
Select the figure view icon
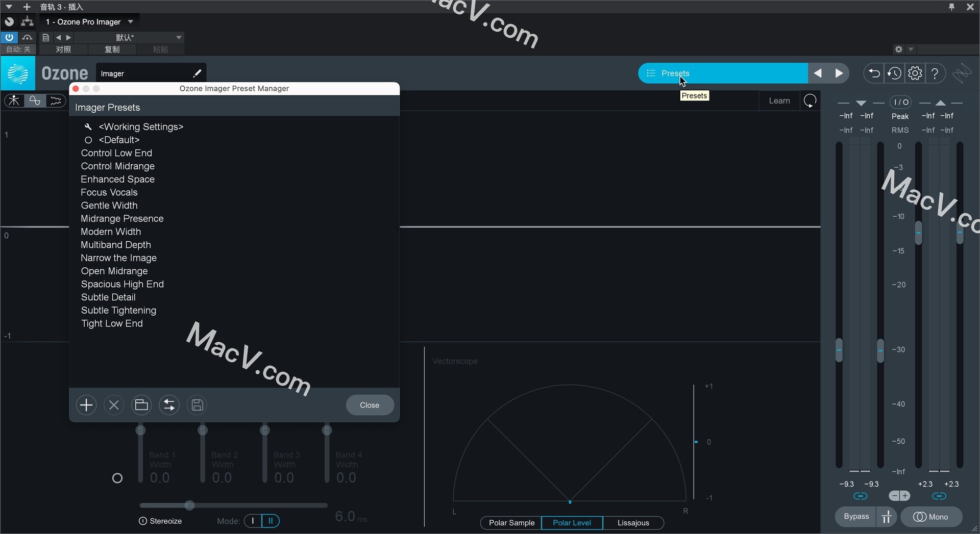pyautogui.click(x=14, y=100)
